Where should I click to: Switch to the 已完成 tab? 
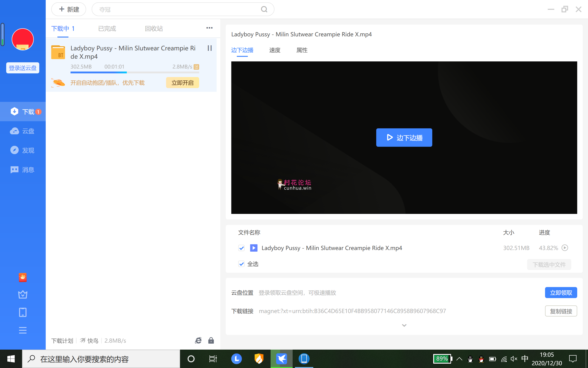click(107, 29)
